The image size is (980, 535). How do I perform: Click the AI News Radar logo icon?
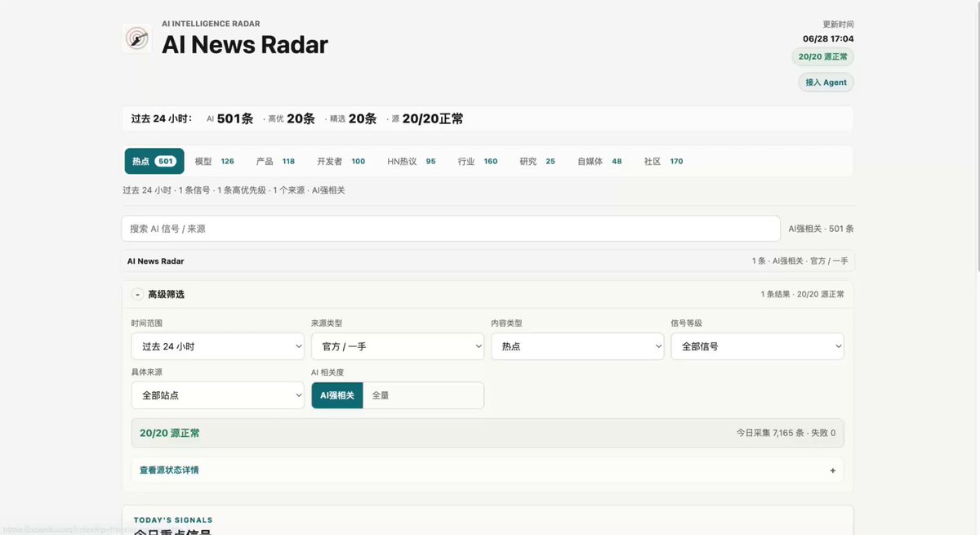(136, 38)
